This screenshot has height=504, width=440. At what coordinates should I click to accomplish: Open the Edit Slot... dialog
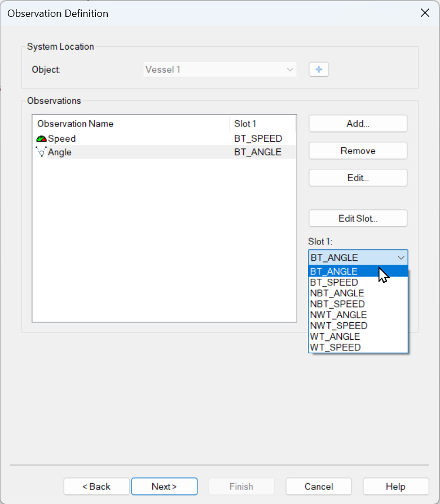[x=358, y=218]
